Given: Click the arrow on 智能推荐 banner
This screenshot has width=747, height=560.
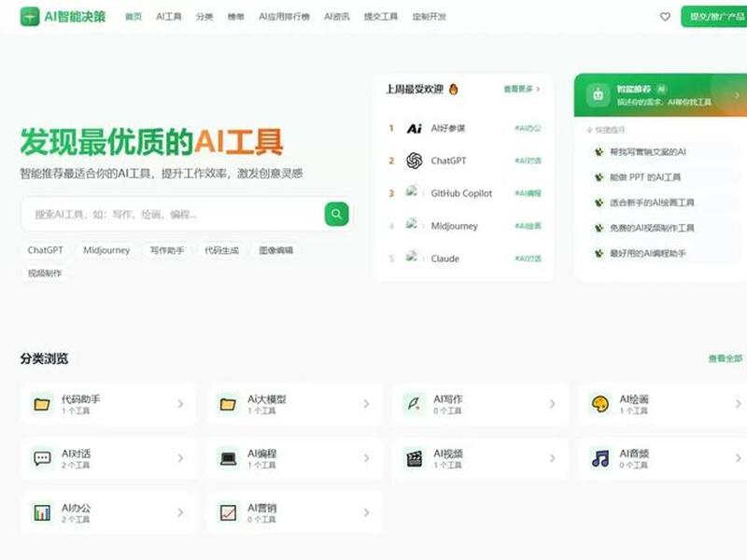Looking at the screenshot, I should [737, 95].
